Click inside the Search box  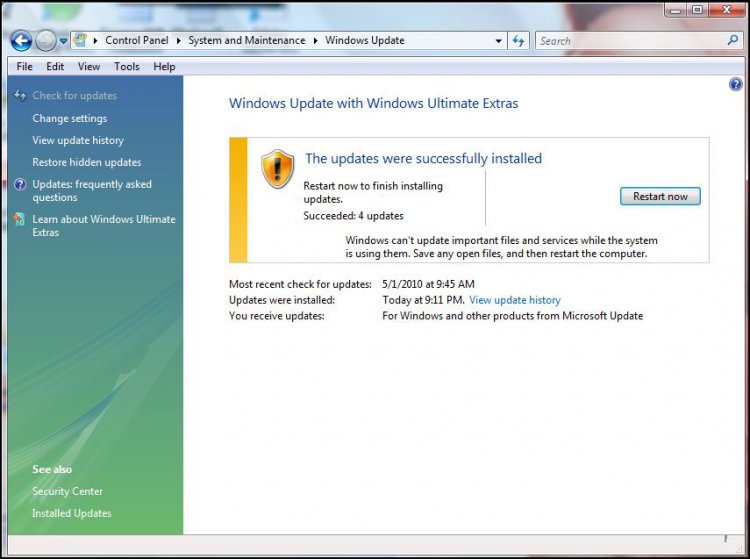click(x=631, y=41)
